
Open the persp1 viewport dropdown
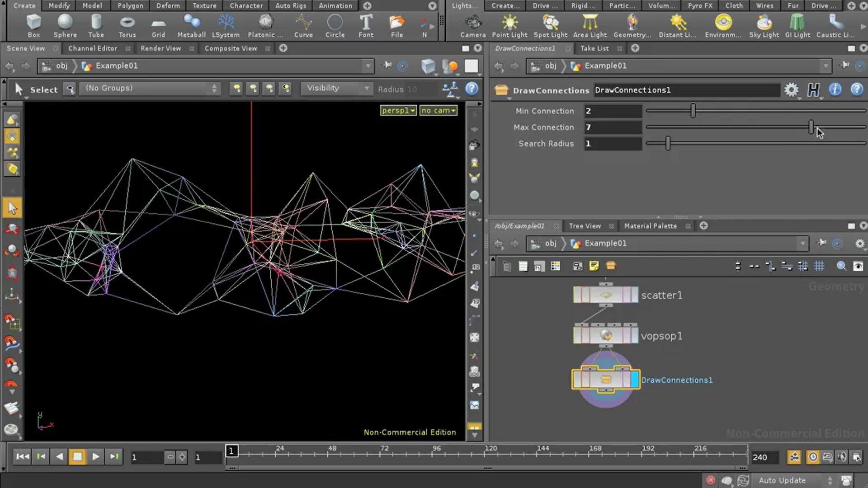coord(398,110)
